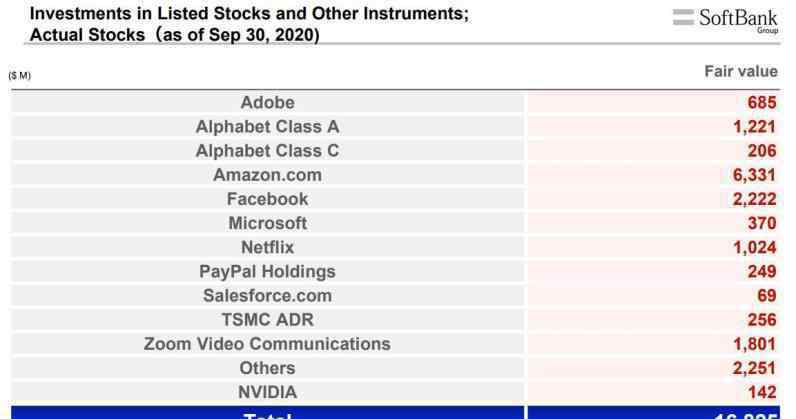The height and width of the screenshot is (419, 796).
Task: Click the SoftBank Group logo
Action: point(725,21)
